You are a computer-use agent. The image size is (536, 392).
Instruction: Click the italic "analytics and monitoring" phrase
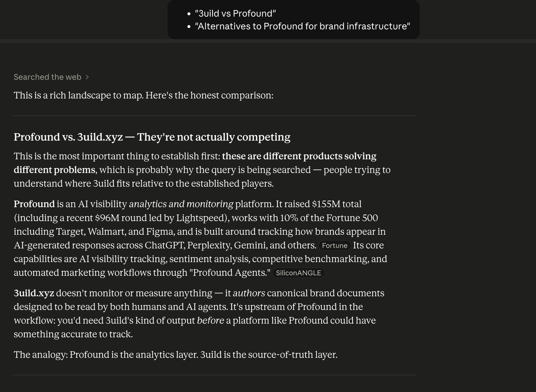181,204
